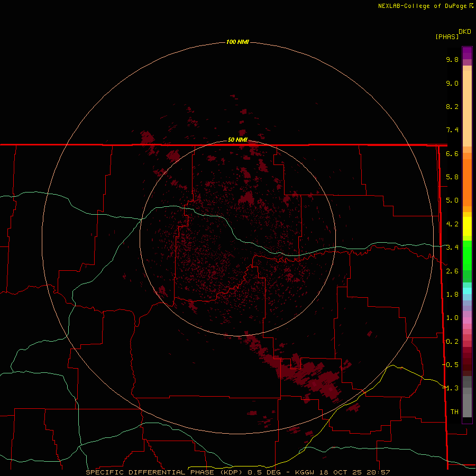
Task: Click the 5.0 value on the scale
Action: tap(452, 200)
